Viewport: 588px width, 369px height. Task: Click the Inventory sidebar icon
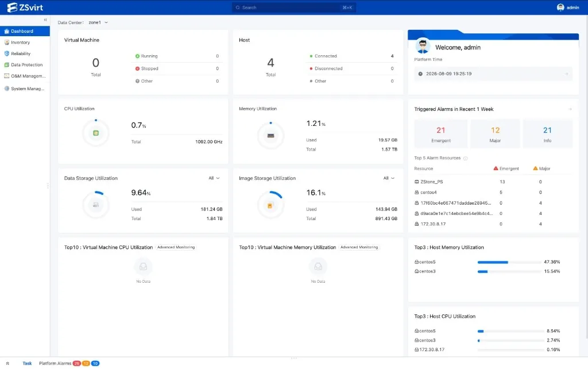point(6,43)
